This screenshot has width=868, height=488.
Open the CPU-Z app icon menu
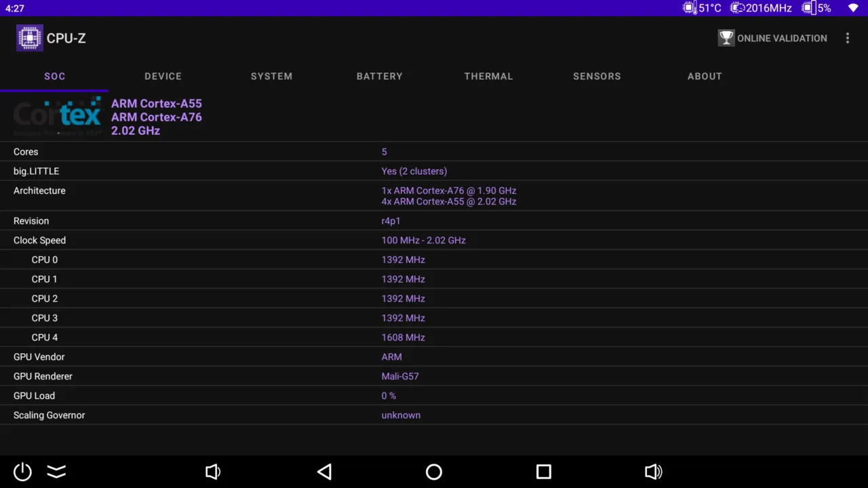point(30,37)
